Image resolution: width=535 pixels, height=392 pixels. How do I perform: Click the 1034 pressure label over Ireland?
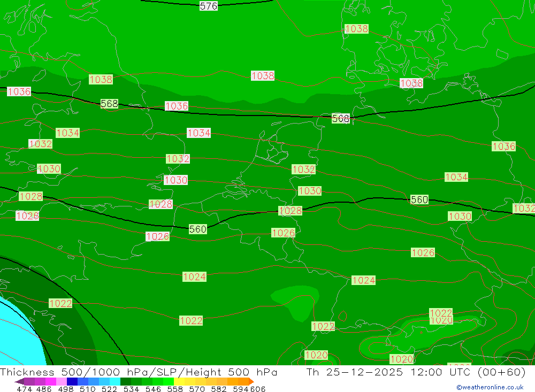tap(67, 133)
